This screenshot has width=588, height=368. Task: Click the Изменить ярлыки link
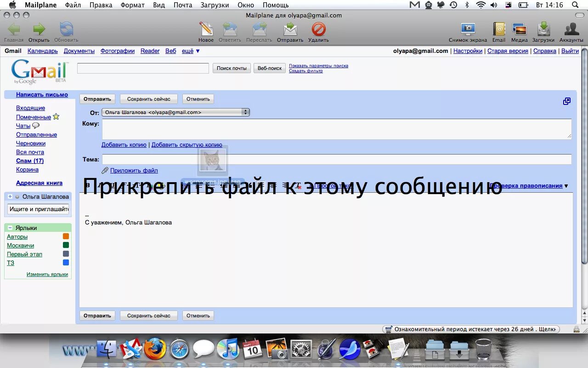47,274
